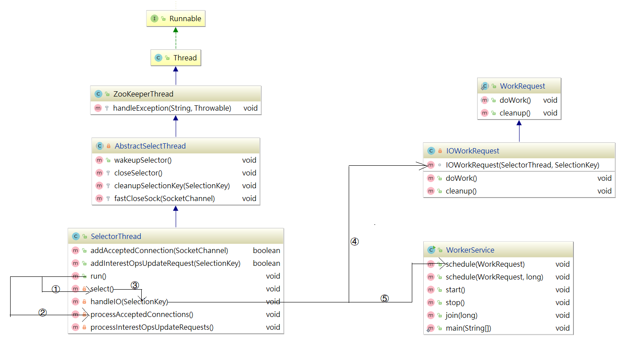Viewport: 644px width, 354px height.
Task: Click the join(long) method name
Action: 462,315
